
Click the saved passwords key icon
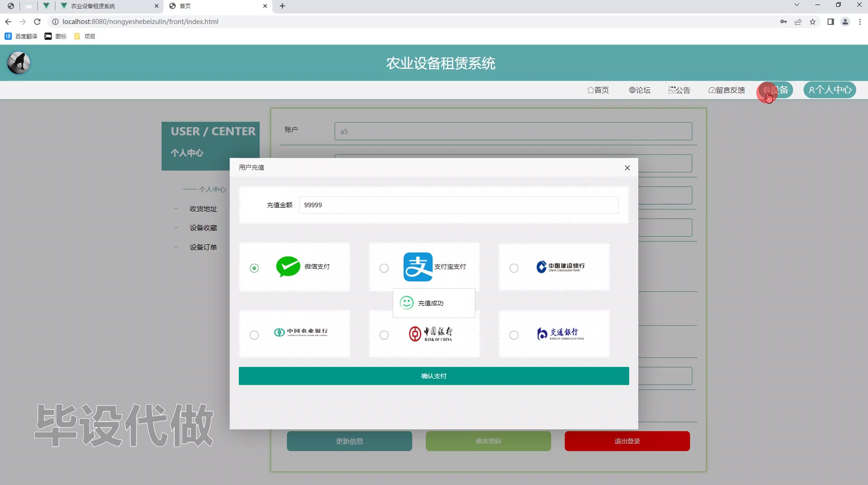tap(783, 22)
